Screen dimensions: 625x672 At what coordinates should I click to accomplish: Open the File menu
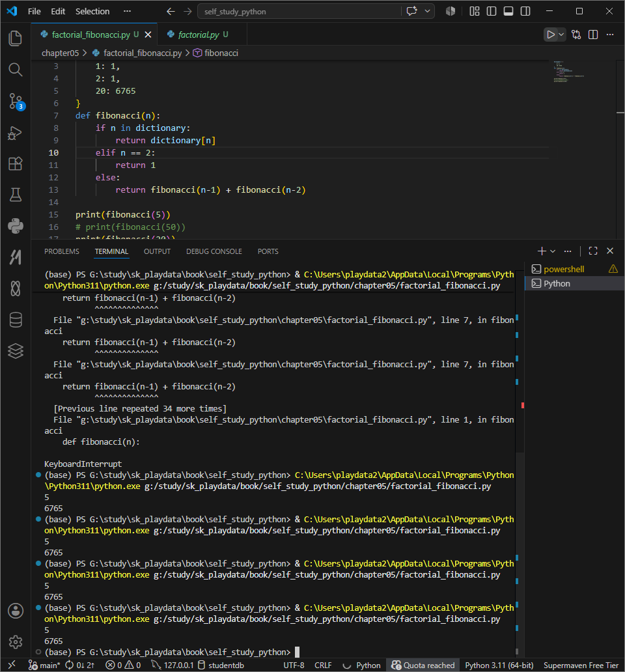click(35, 12)
